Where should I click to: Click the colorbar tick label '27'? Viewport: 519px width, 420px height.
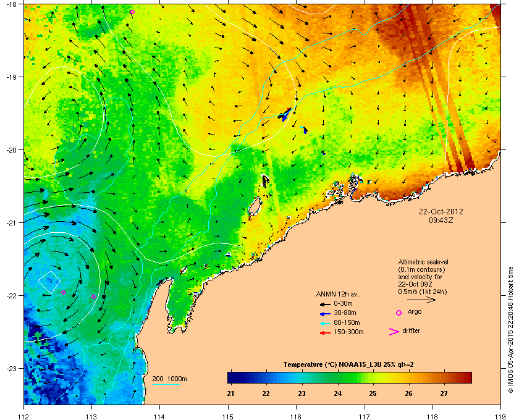tap(444, 393)
